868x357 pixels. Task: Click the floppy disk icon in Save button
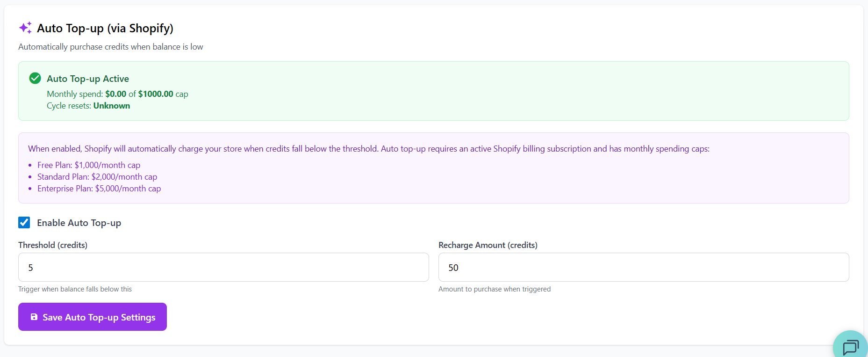[34, 317]
